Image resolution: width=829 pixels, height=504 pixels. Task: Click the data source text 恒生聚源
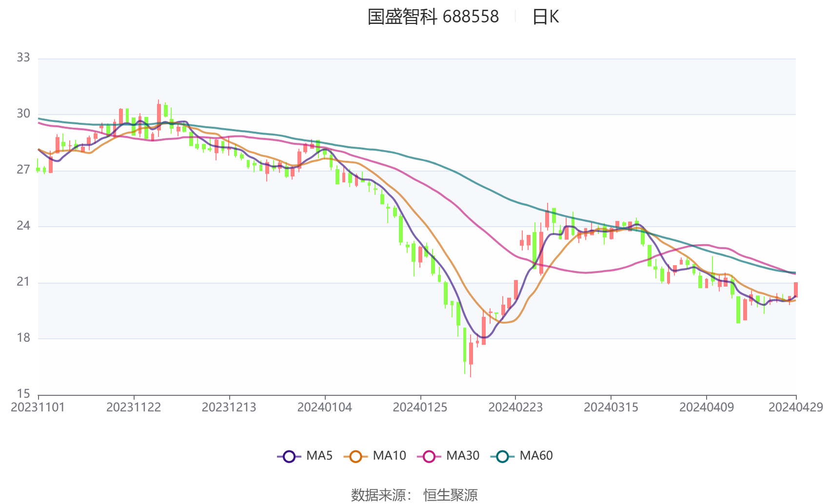click(451, 495)
